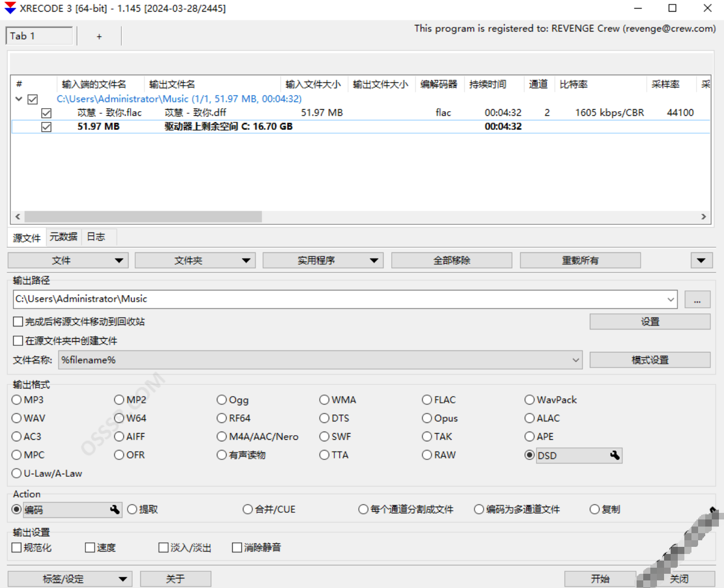The width and height of the screenshot is (724, 588).
Task: Open the 标签/设定 dropdown button
Action: tap(70, 579)
